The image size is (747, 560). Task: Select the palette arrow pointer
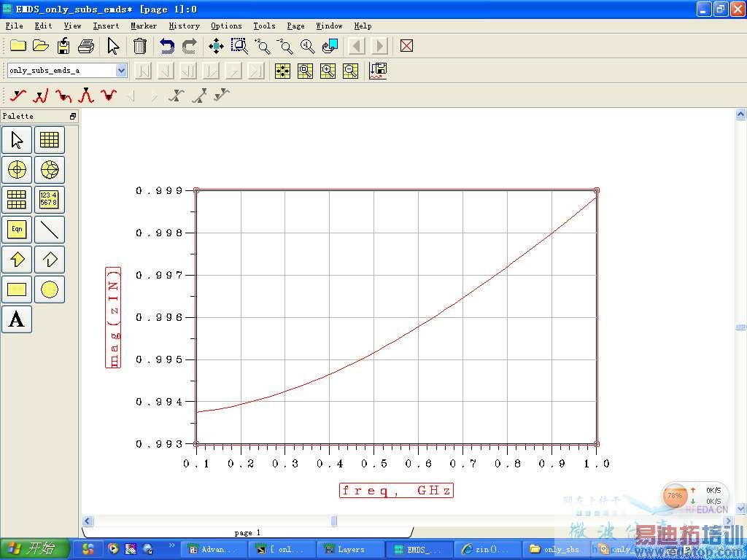click(x=17, y=140)
